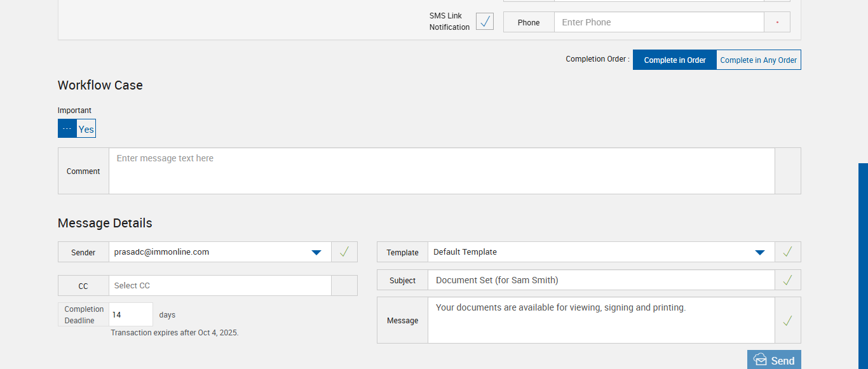
Task: Set Important toggle to Yes
Action: (x=86, y=129)
